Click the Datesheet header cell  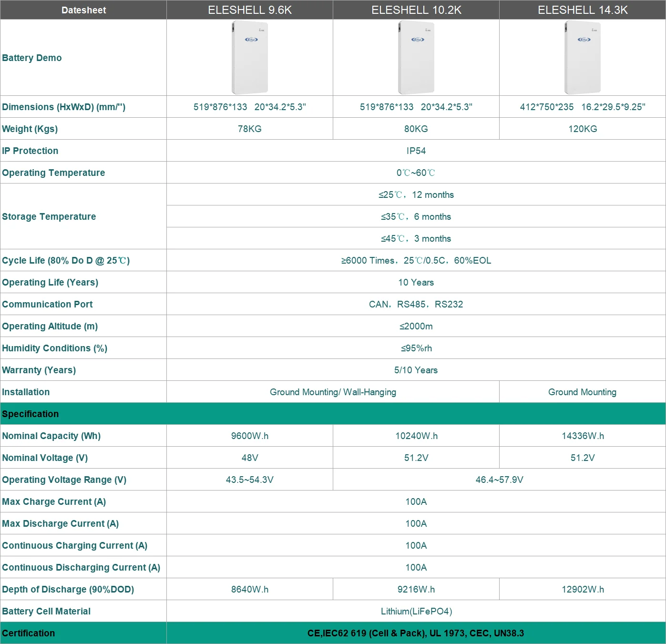tap(83, 10)
